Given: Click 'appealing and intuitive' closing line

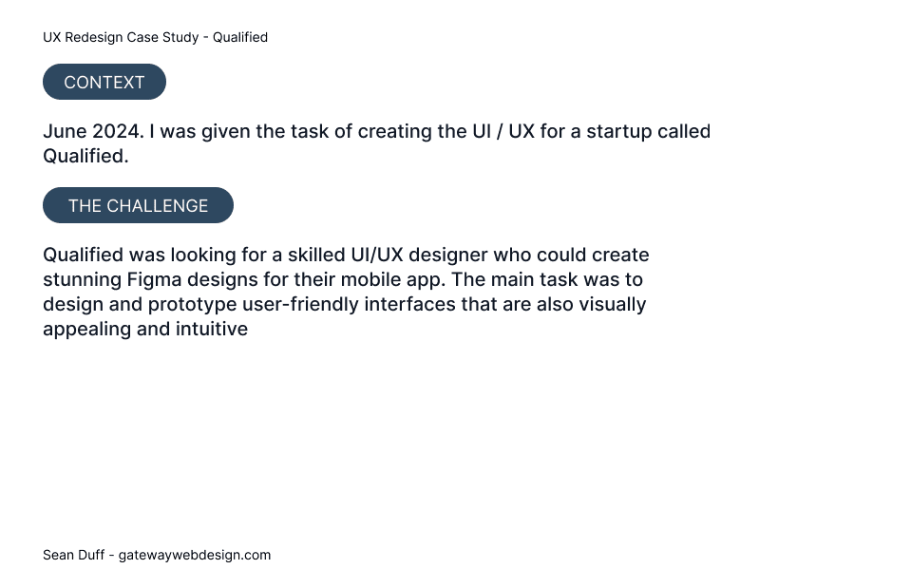Looking at the screenshot, I should (145, 330).
